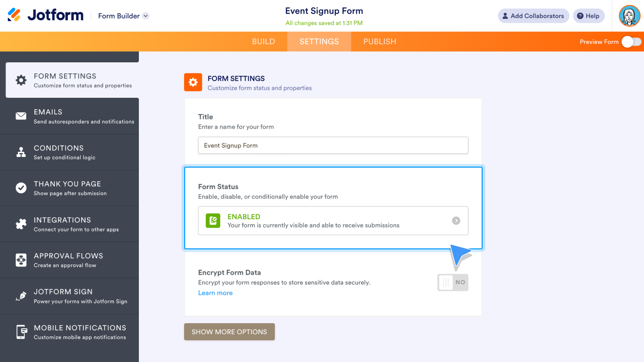Expand SHOW MORE OPTIONS section
644x362 pixels.
(x=229, y=331)
